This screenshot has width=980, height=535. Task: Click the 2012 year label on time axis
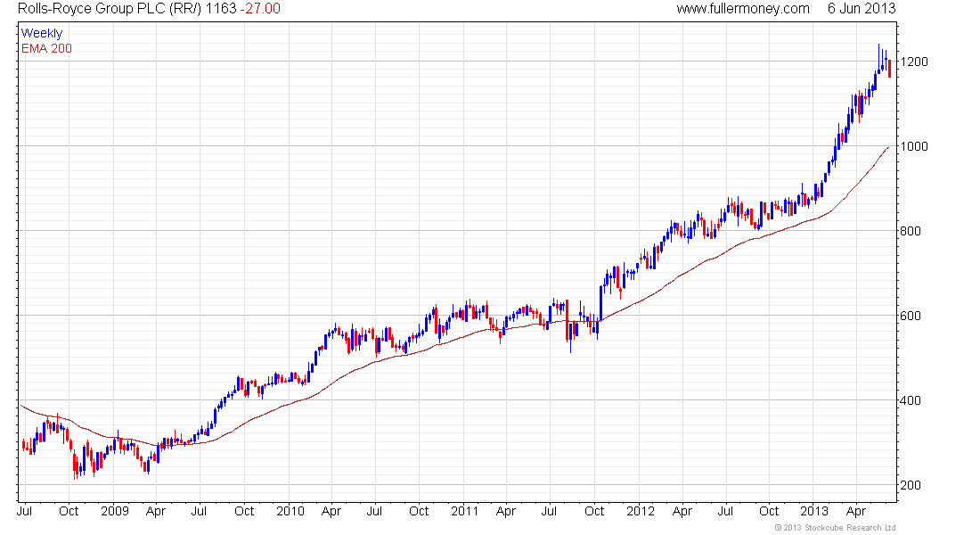(640, 511)
